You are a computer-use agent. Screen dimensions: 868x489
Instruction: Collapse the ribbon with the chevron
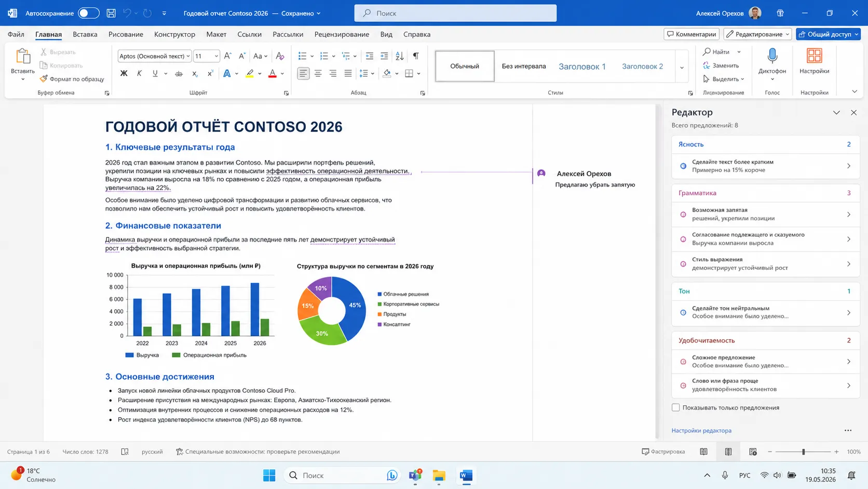coord(855,92)
